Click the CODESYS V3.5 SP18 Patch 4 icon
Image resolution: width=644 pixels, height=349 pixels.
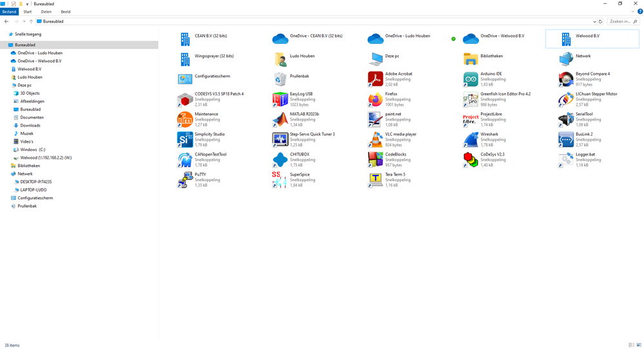(x=185, y=99)
